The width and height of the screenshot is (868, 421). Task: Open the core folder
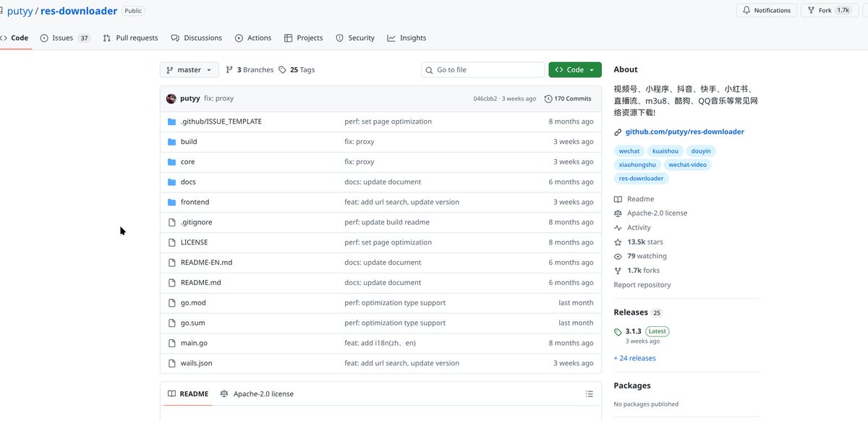[187, 162]
